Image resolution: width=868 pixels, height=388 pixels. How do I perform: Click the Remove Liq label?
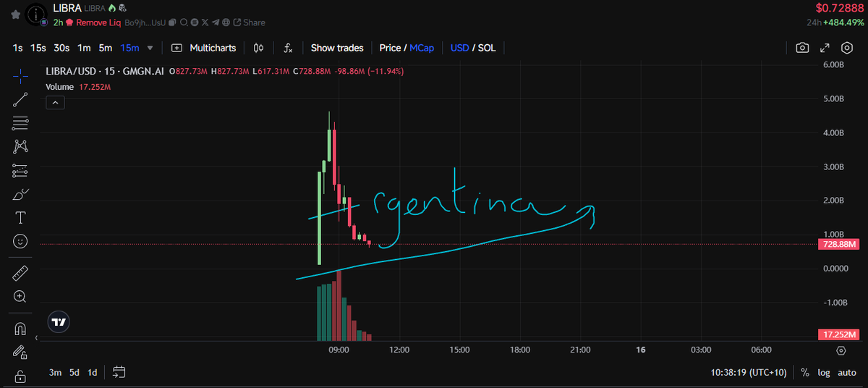98,22
